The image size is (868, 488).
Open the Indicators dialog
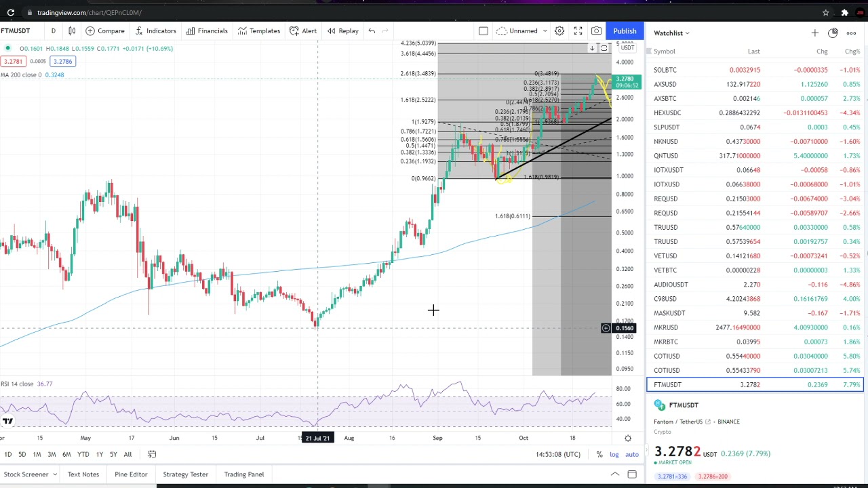(155, 30)
